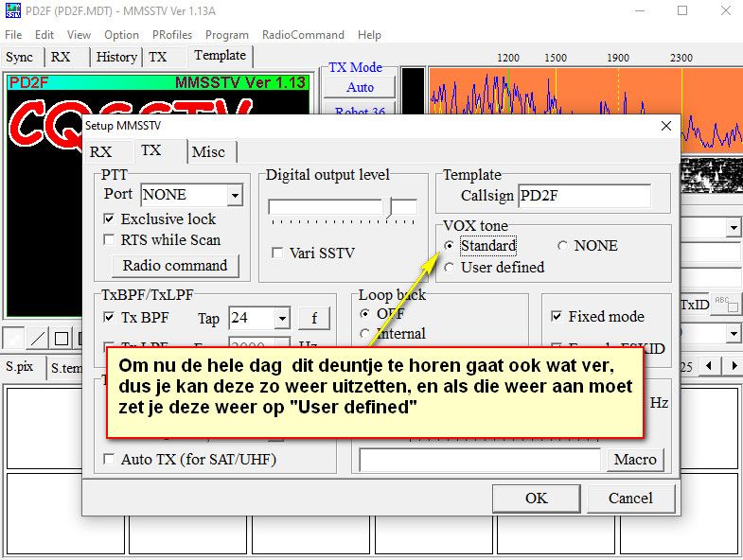The width and height of the screenshot is (743, 560).
Task: Minimize the MMSSTV window
Action: tap(640, 10)
